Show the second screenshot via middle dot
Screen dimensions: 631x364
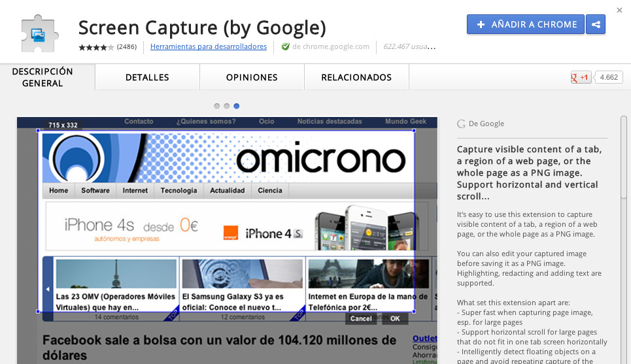pyautogui.click(x=226, y=106)
